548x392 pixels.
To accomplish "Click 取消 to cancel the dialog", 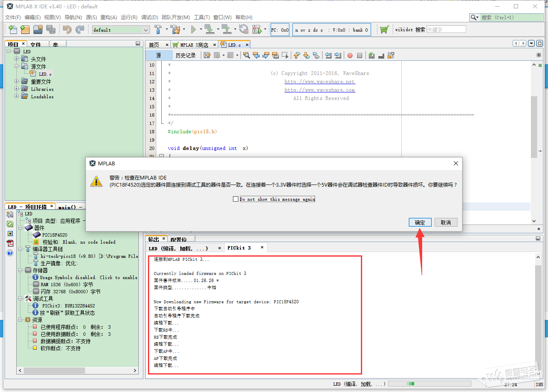I will click(445, 222).
